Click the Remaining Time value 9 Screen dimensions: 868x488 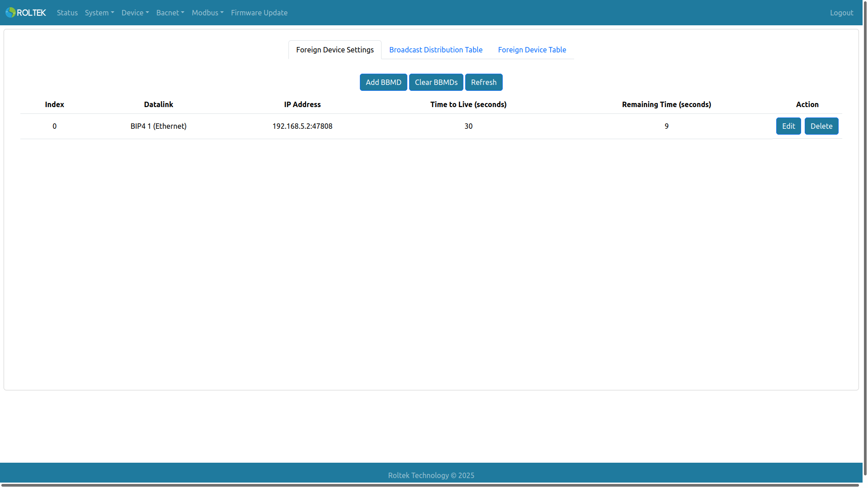[x=666, y=126]
